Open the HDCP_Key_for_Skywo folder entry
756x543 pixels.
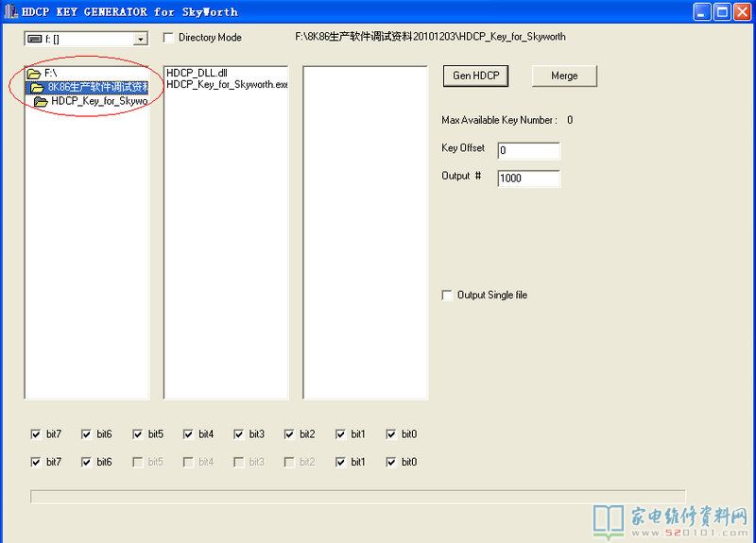99,101
